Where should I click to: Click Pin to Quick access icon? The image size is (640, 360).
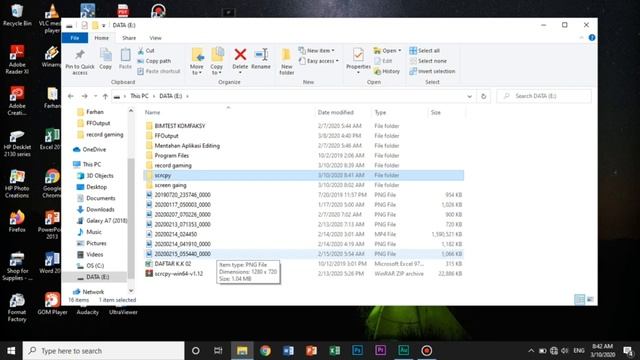(x=80, y=61)
